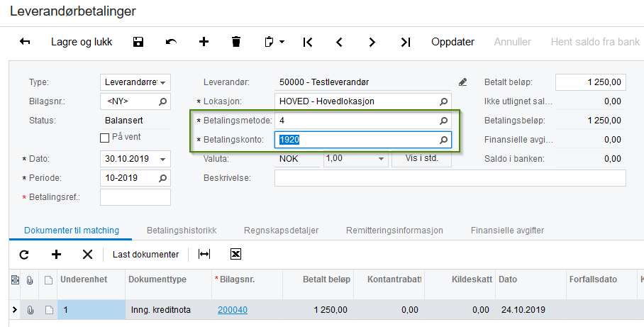The width and height of the screenshot is (644, 327).
Task: Switch to the Betalingshistorikk tab
Action: [x=181, y=231]
